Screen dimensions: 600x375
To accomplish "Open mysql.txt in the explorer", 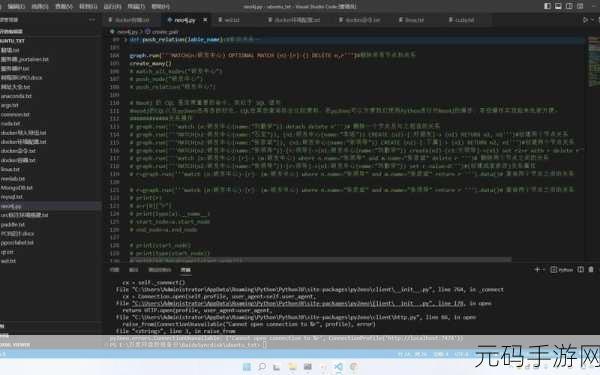I will 12,197.
